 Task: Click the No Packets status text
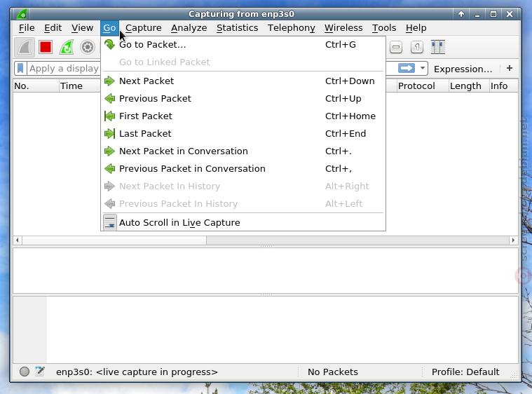[332, 372]
